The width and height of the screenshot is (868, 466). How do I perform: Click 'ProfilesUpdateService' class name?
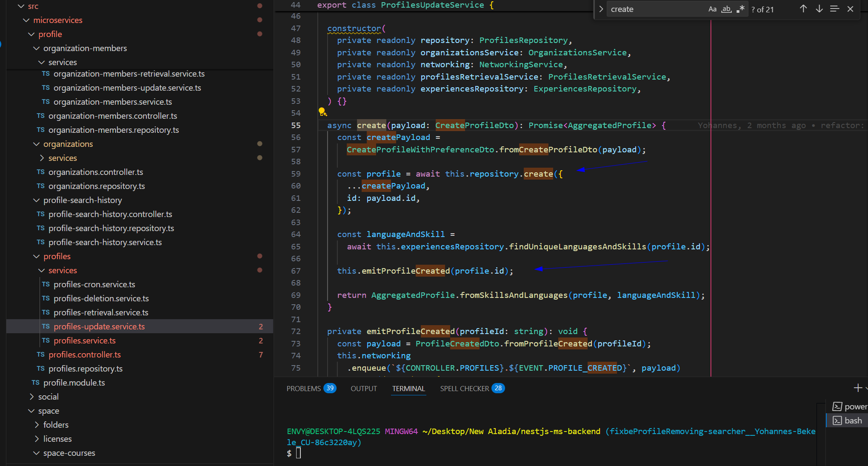tap(432, 5)
